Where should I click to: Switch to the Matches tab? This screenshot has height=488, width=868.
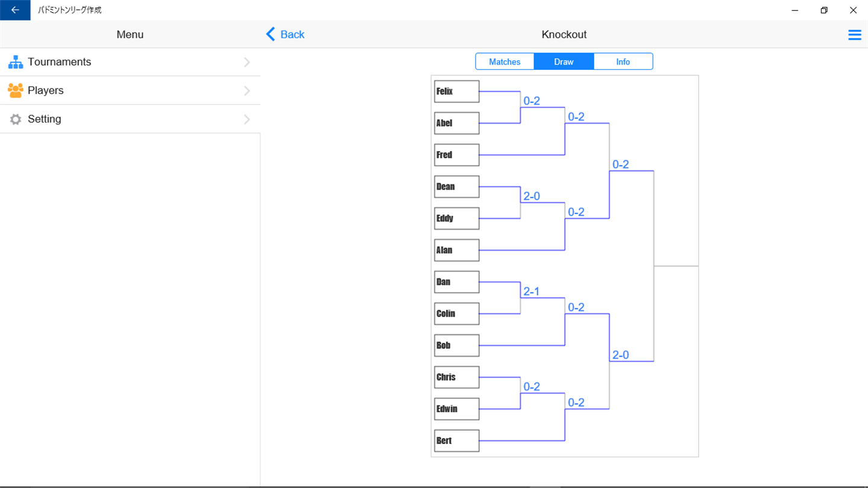point(505,61)
